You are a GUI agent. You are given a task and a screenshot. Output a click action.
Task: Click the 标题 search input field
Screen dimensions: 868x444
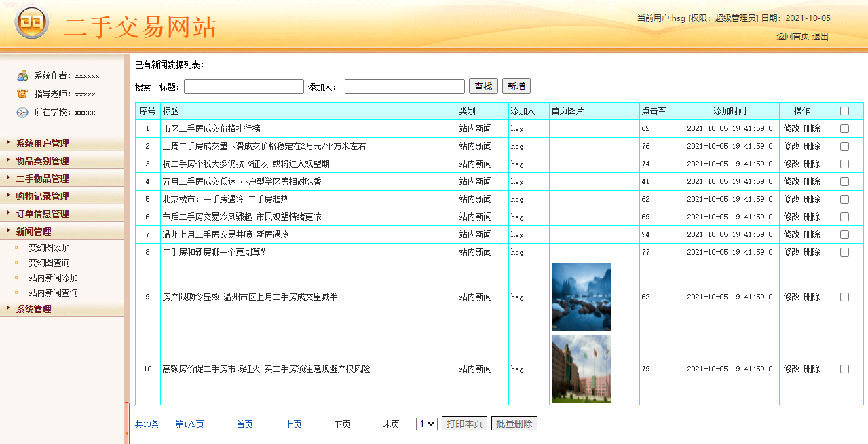[244, 86]
